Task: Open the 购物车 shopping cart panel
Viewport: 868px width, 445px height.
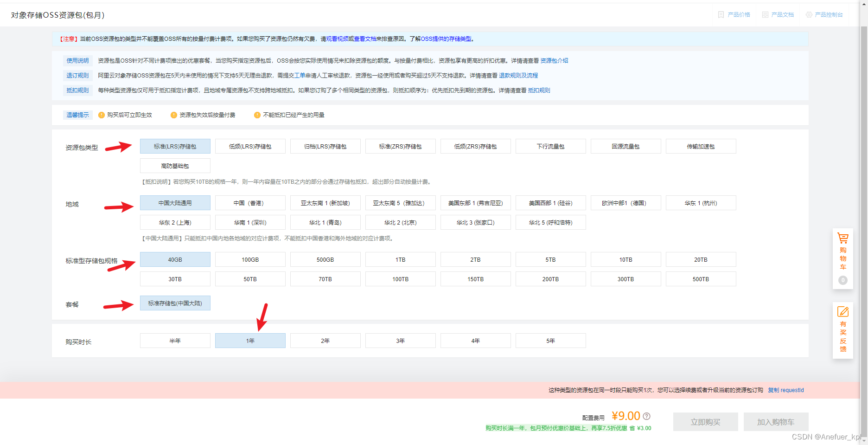Action: (x=842, y=258)
